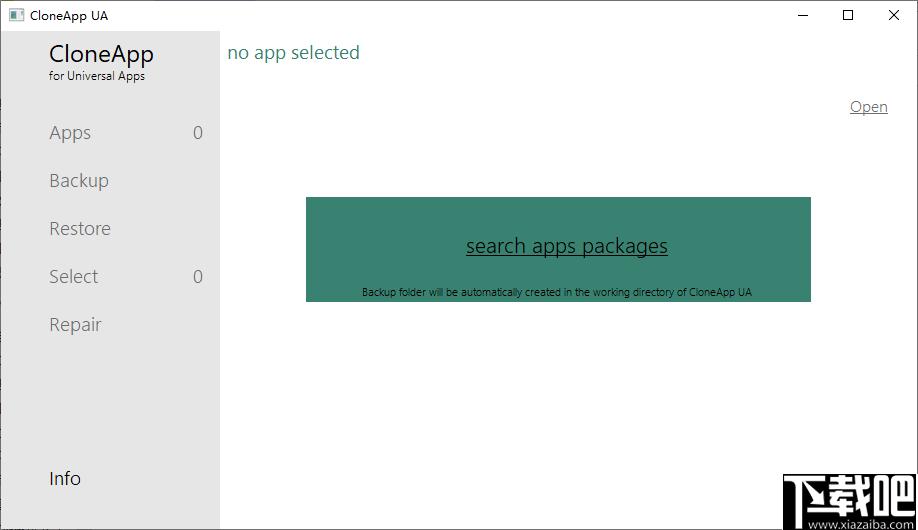
Task: Click the 'no app selected' heading
Action: [293, 53]
